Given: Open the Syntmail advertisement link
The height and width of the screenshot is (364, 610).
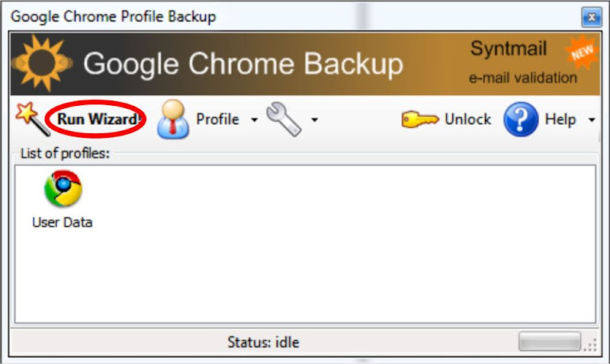Looking at the screenshot, I should coord(509,49).
